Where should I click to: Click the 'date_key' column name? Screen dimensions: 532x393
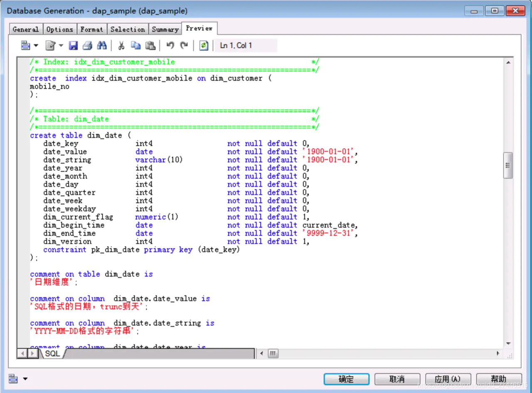point(61,144)
